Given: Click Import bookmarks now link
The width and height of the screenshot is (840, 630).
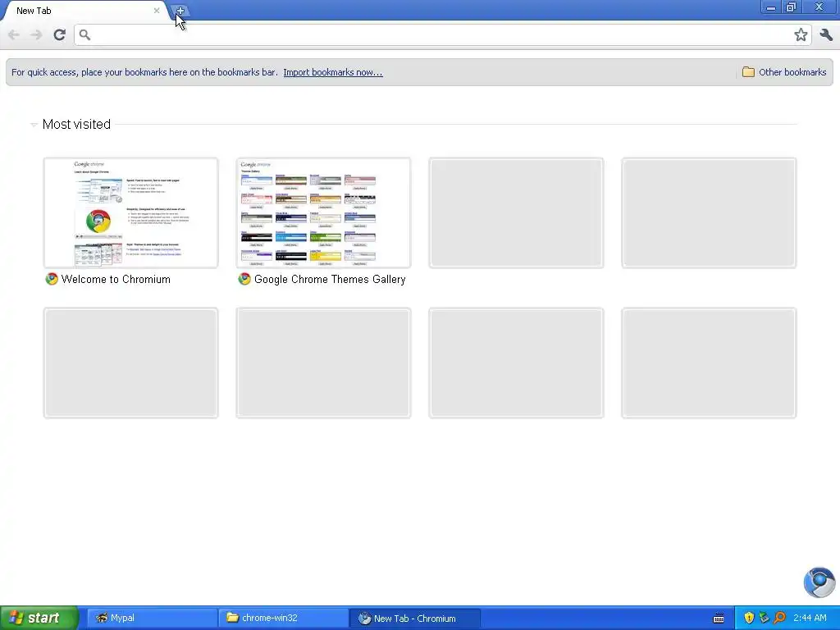Looking at the screenshot, I should tap(333, 72).
